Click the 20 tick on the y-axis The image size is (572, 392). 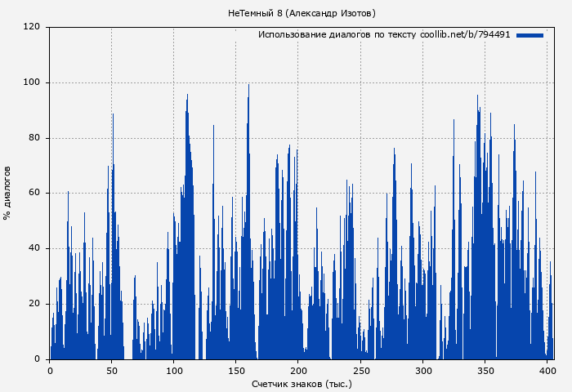pyautogui.click(x=34, y=304)
